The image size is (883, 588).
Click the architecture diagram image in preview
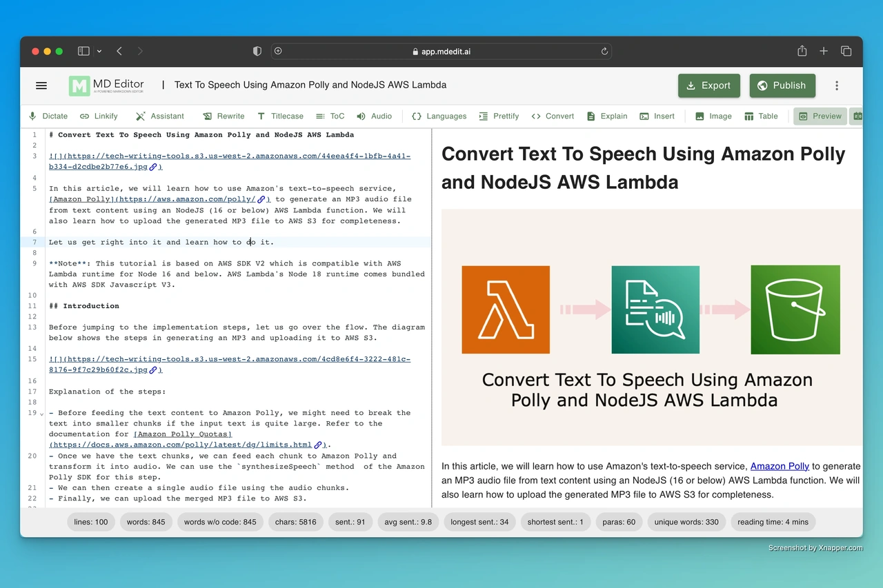pos(652,327)
